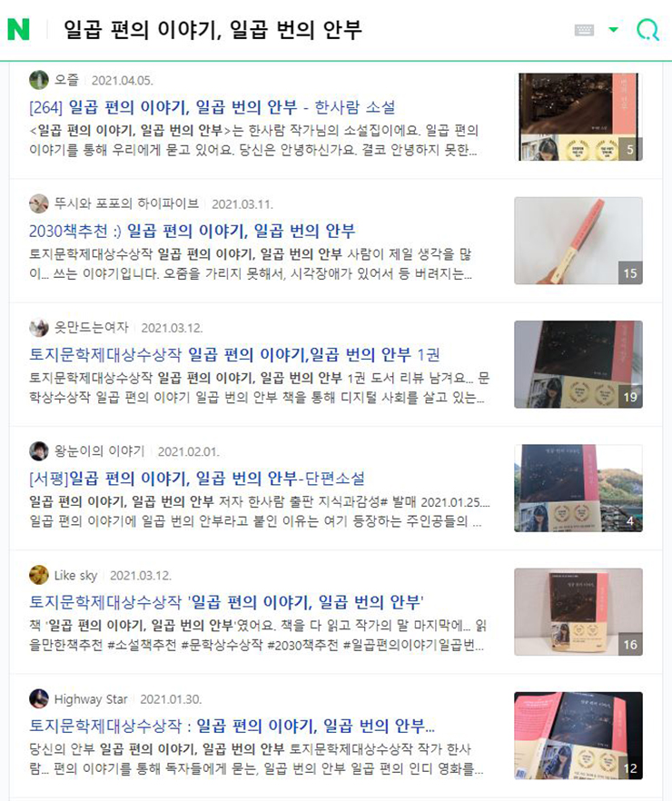Screen dimensions: 672x801
Task: Open Like sky profile avatar
Action: tap(39, 575)
